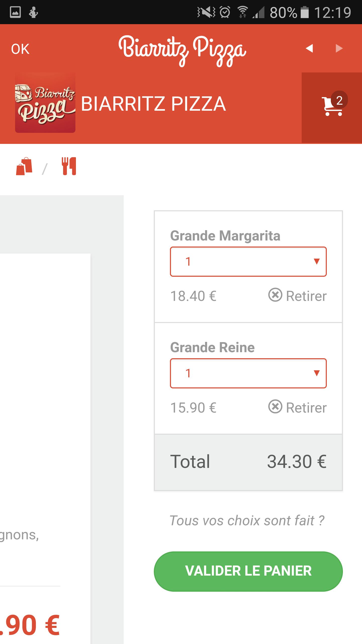362x644 pixels.
Task: Remove Grande Margarita from cart
Action: 298,296
